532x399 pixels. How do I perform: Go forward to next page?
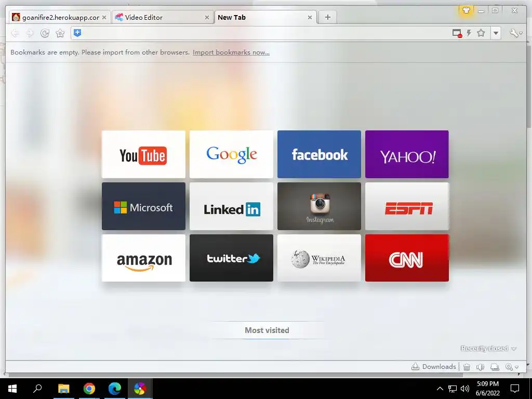click(30, 33)
